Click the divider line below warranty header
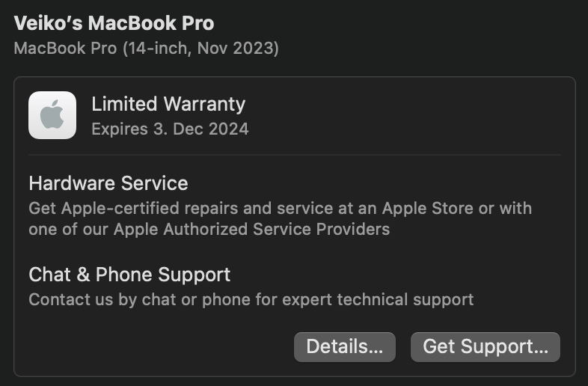The height and width of the screenshot is (386, 588). tap(295, 155)
